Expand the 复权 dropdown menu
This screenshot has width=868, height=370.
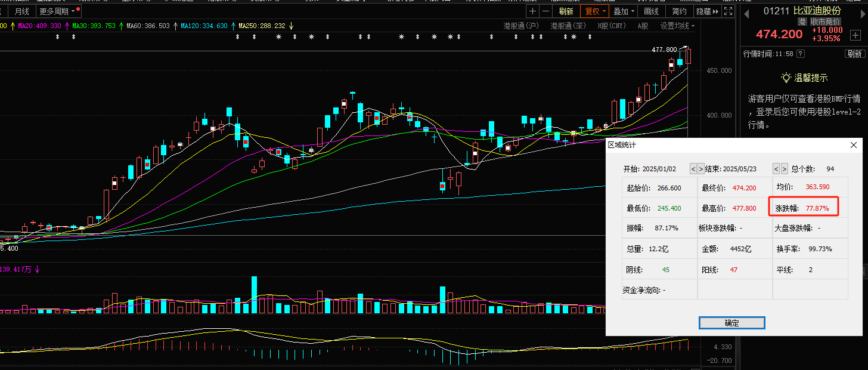pos(596,11)
